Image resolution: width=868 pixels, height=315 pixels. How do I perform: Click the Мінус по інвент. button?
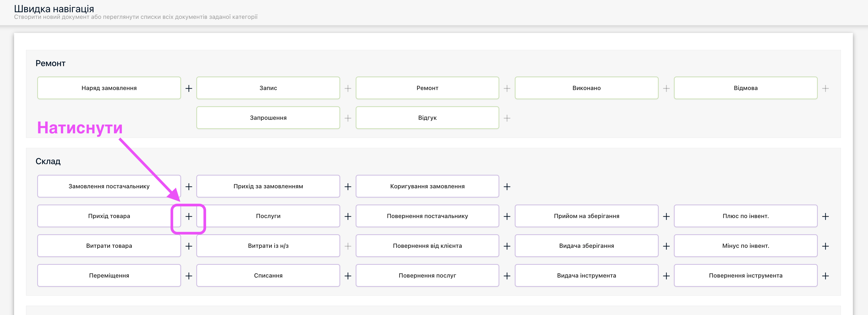point(745,246)
